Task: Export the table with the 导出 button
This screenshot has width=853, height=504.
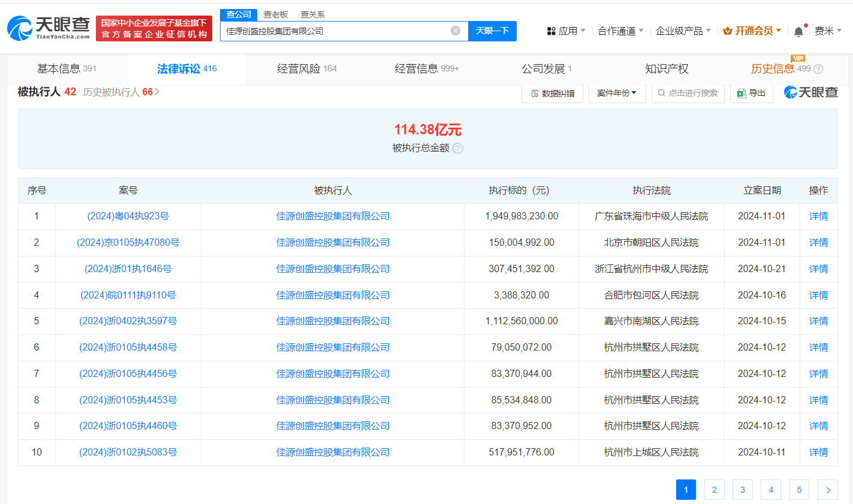Action: tap(752, 93)
